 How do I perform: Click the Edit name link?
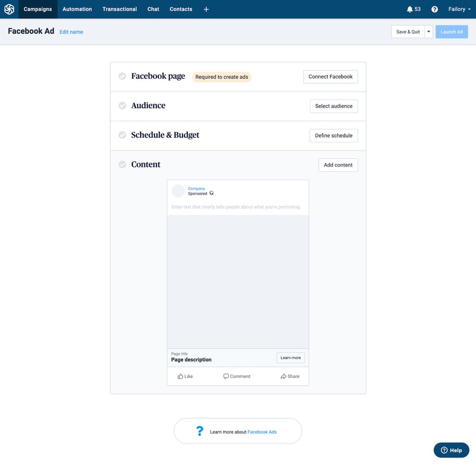tap(72, 32)
